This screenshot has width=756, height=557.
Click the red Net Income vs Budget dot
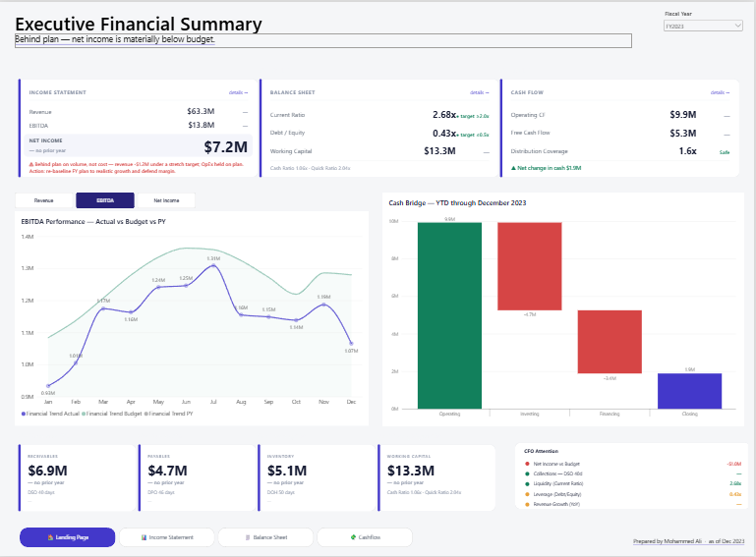pos(527,464)
